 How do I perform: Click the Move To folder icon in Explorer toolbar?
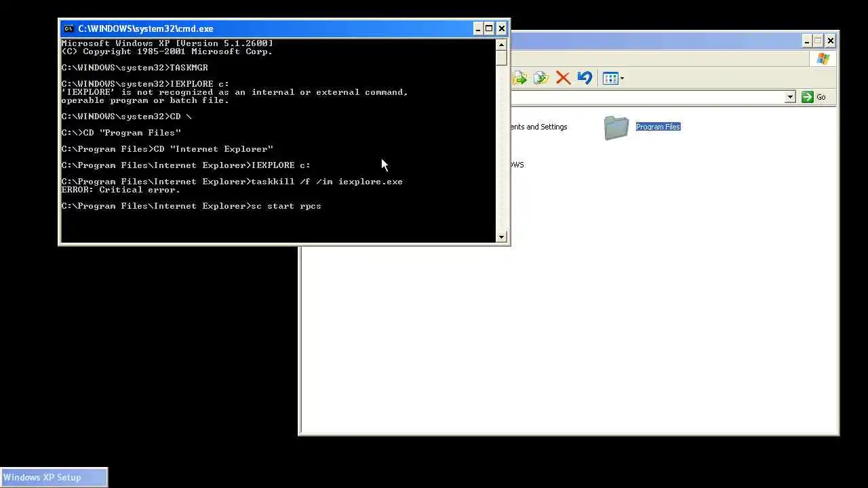coord(520,78)
